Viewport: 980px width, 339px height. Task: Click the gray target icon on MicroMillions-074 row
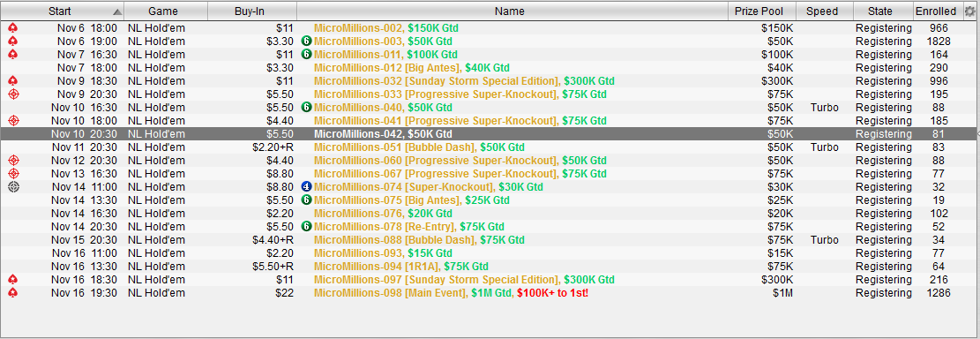tap(13, 187)
